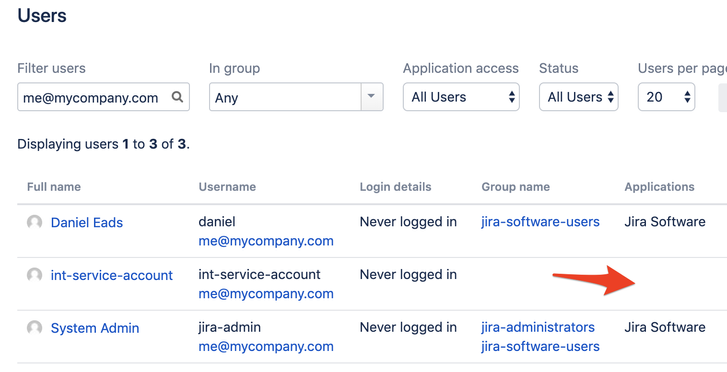Click System Admin avatar icon
The height and width of the screenshot is (372, 727).
tap(34, 328)
